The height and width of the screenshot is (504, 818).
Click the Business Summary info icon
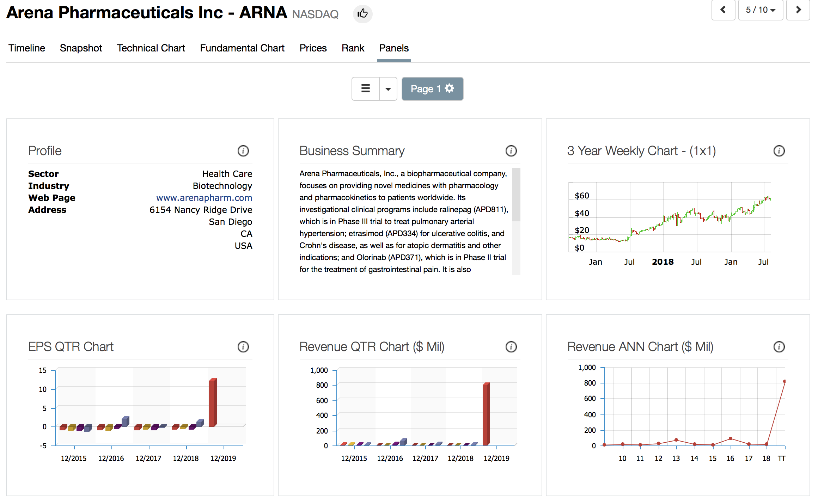pyautogui.click(x=511, y=151)
